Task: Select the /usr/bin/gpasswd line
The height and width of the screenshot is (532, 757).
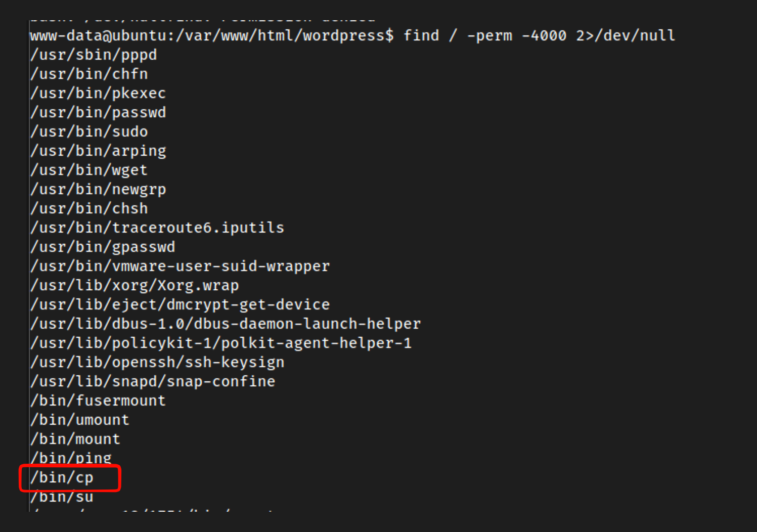Action: (x=103, y=247)
